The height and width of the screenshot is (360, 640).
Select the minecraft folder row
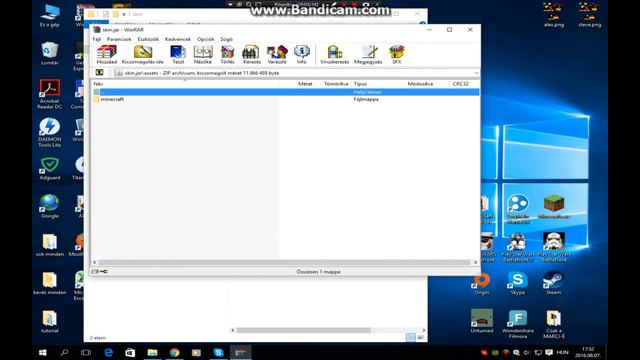tap(285, 99)
